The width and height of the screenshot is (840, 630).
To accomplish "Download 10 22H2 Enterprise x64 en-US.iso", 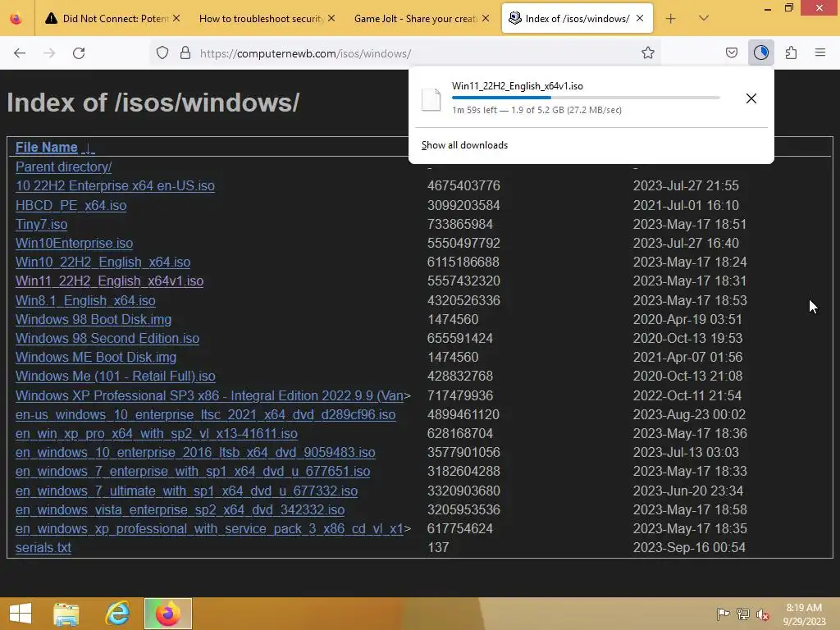I will 115,186.
